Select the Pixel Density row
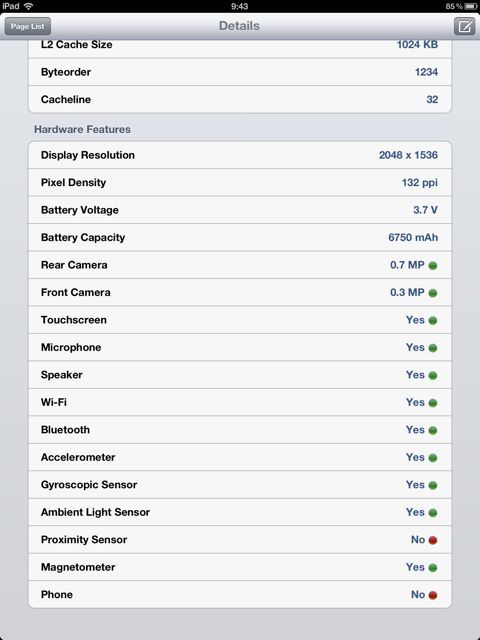This screenshot has width=480, height=640. click(x=240, y=182)
